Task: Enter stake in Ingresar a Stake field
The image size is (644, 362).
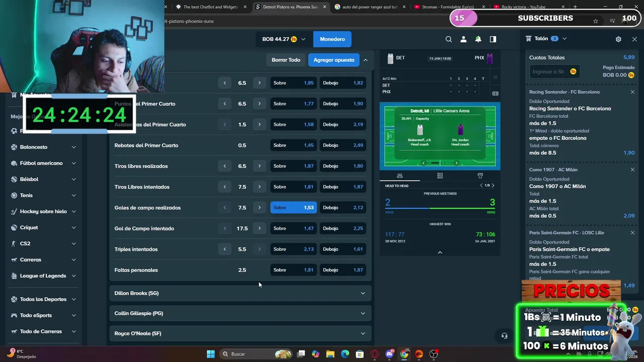Action: pyautogui.click(x=554, y=71)
